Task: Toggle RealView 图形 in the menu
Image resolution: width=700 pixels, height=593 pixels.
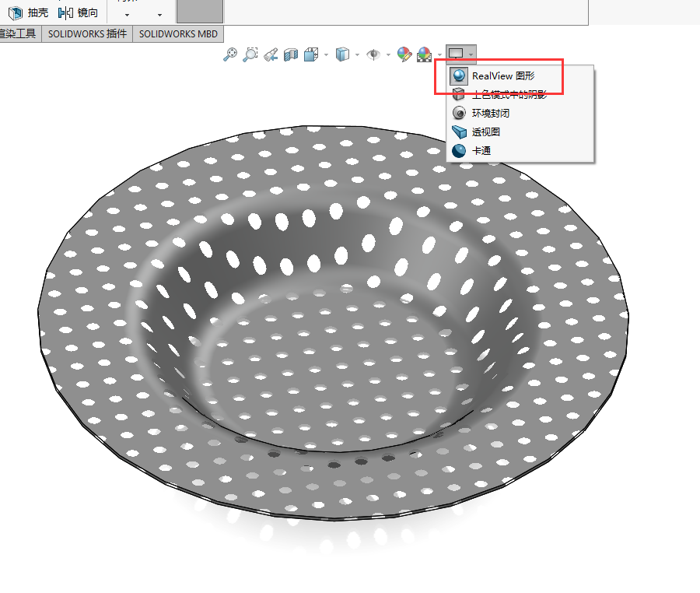Action: [520, 76]
